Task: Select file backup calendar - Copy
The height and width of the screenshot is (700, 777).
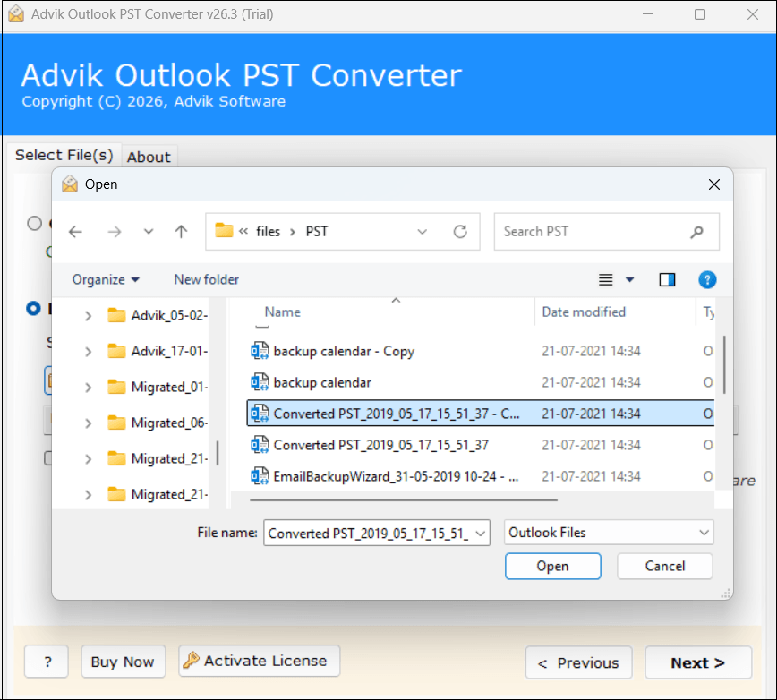Action: [x=481, y=351]
